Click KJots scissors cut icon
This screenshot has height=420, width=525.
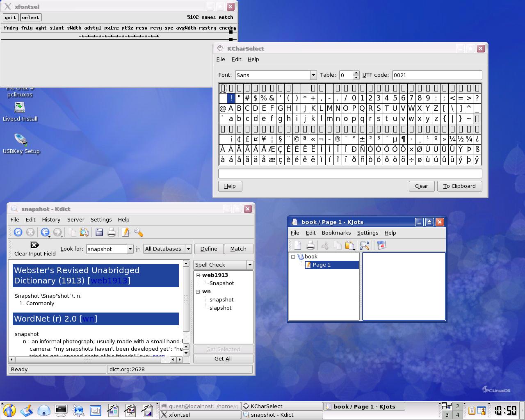[x=325, y=245]
